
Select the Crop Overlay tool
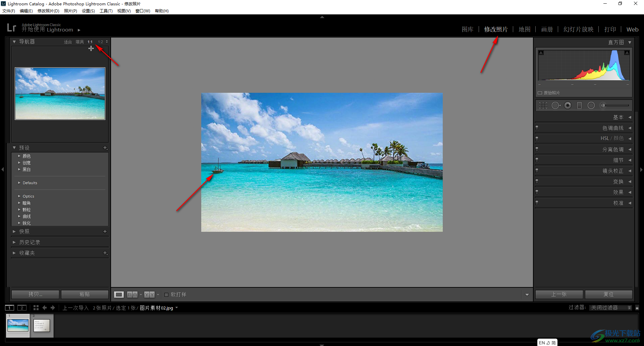tap(543, 106)
